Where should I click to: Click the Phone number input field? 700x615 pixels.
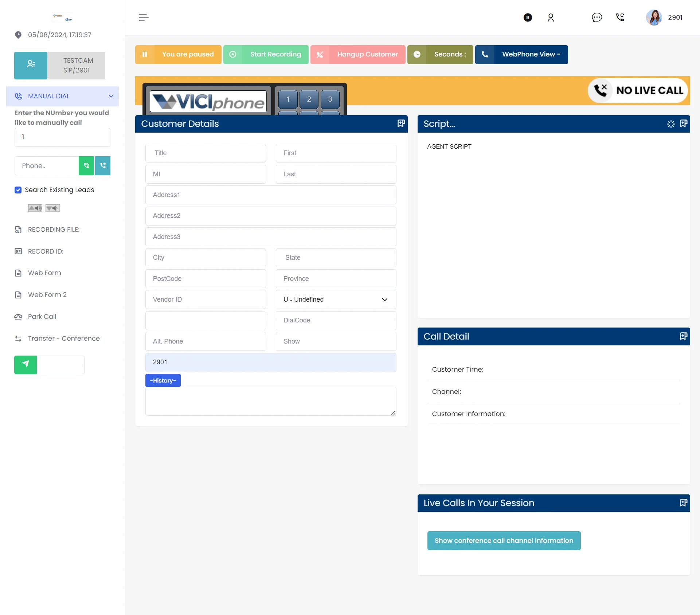coord(47,166)
